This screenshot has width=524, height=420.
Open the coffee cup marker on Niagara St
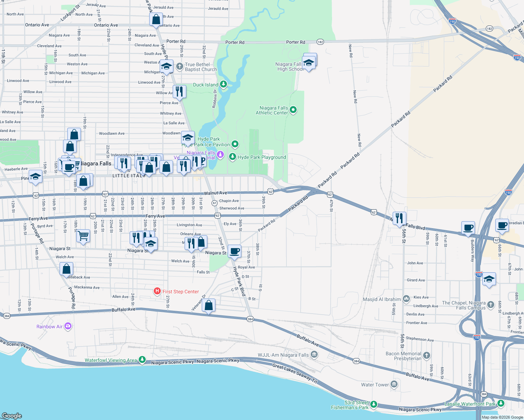click(x=234, y=251)
